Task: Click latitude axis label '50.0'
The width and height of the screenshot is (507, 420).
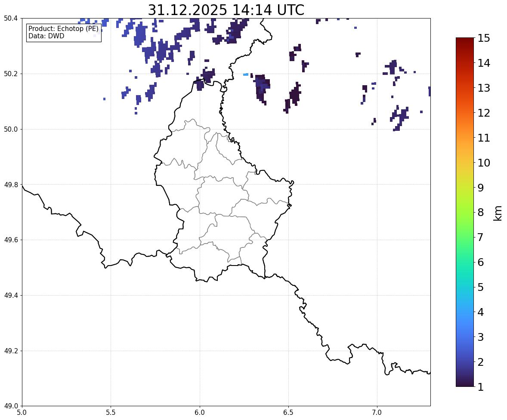Action: point(11,130)
